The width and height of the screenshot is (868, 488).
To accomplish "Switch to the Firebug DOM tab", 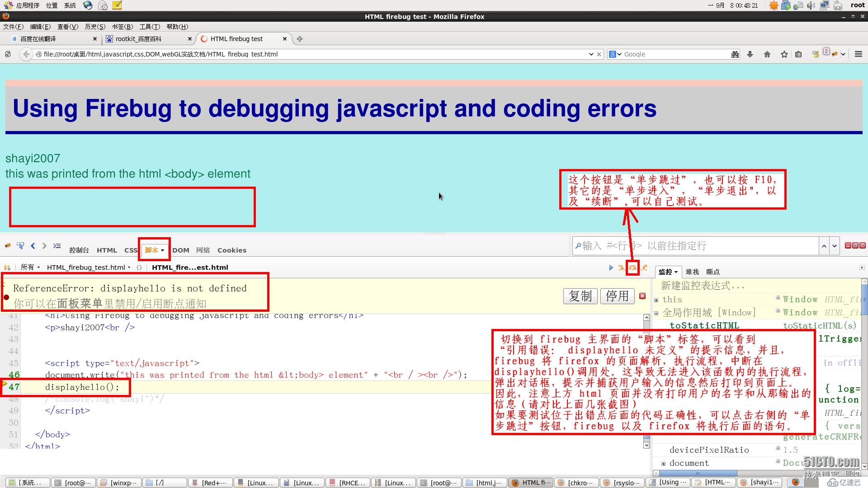I will pos(181,250).
